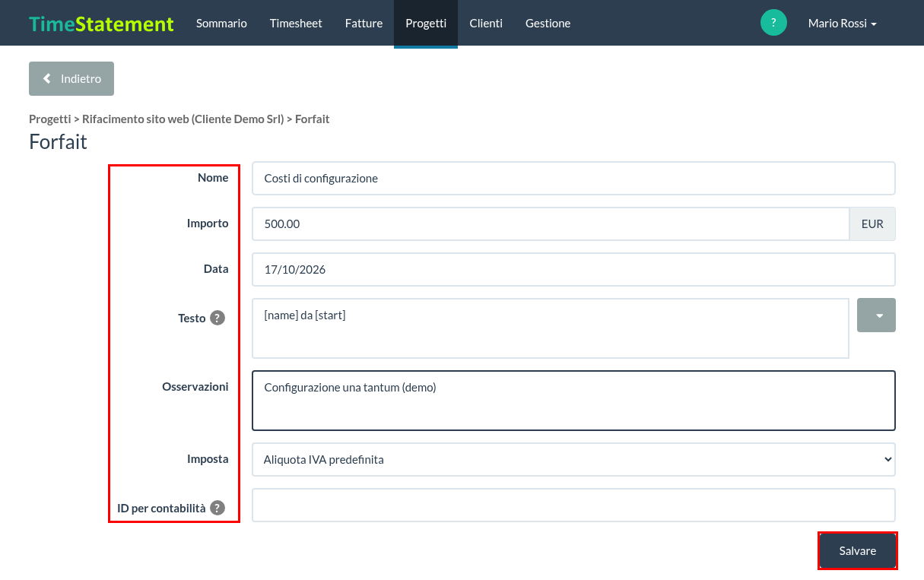This screenshot has height=580, width=924.
Task: Click the ID per contabilità label text
Action: (161, 508)
